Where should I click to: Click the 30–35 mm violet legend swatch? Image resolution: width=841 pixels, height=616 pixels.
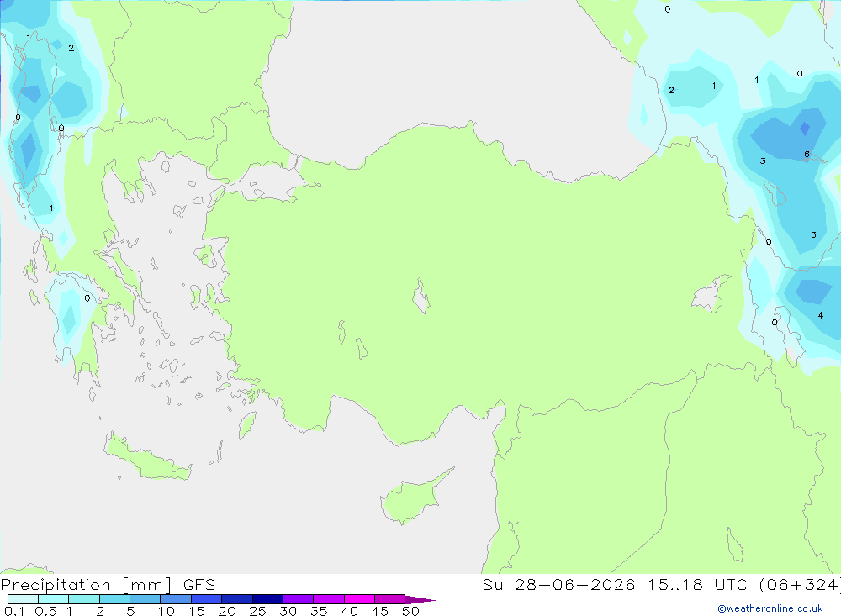tap(299, 599)
